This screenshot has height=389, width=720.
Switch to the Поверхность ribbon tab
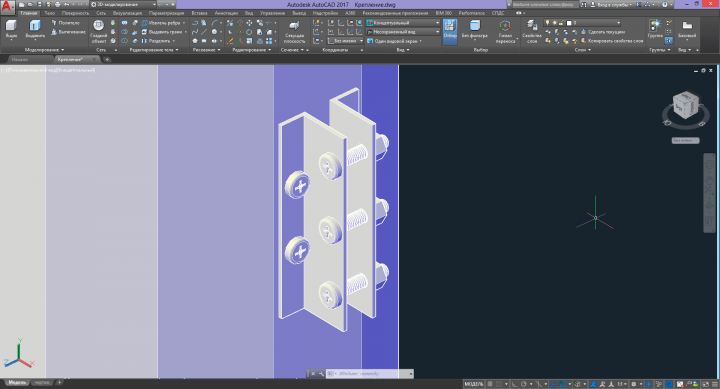[75, 13]
